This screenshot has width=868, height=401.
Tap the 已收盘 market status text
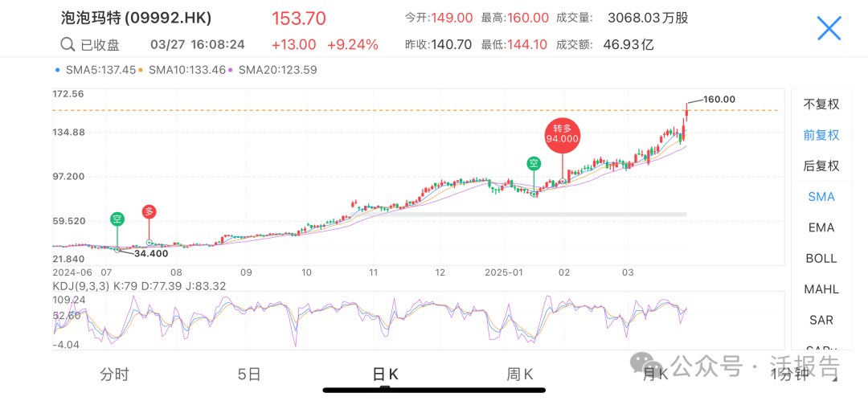(x=100, y=45)
